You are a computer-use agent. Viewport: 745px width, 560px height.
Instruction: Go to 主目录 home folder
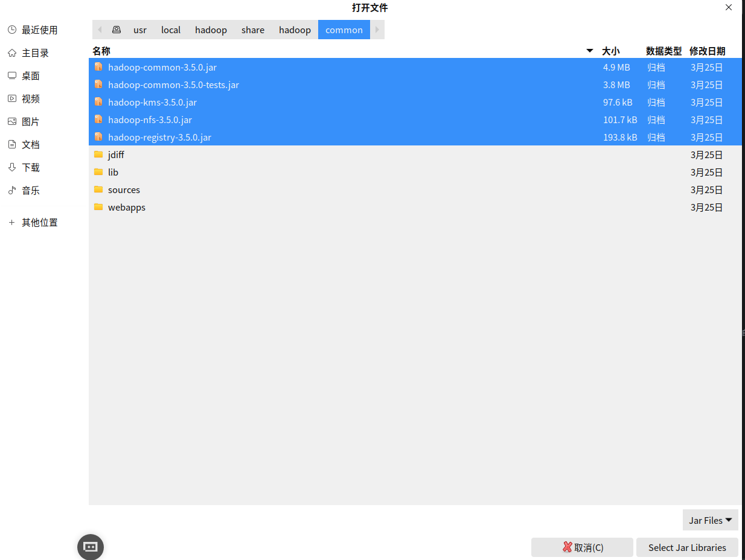(x=35, y=53)
